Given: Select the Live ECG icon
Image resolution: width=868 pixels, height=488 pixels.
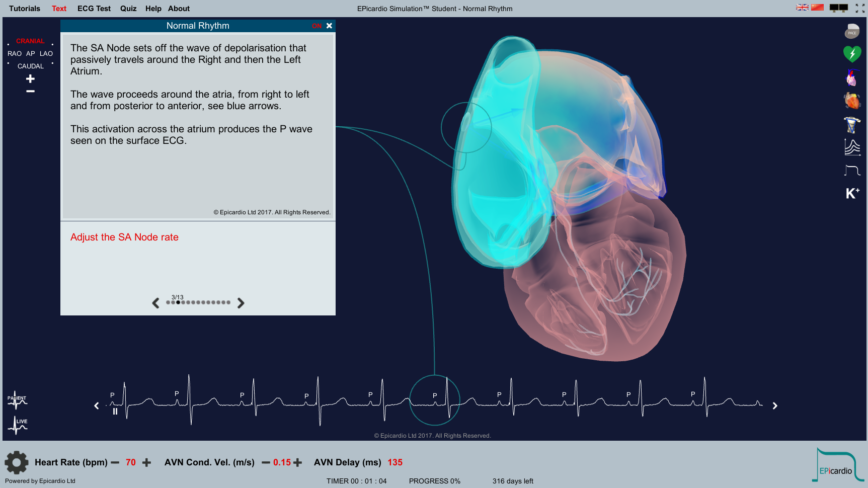Looking at the screenshot, I should tap(18, 425).
